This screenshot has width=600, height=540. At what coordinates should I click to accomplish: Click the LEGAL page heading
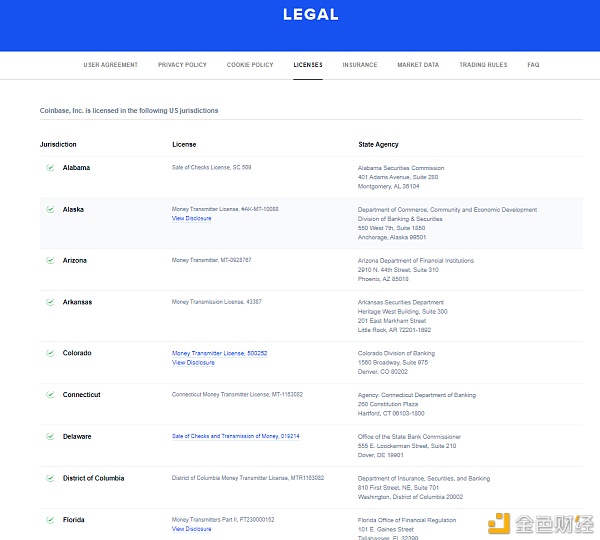click(311, 15)
